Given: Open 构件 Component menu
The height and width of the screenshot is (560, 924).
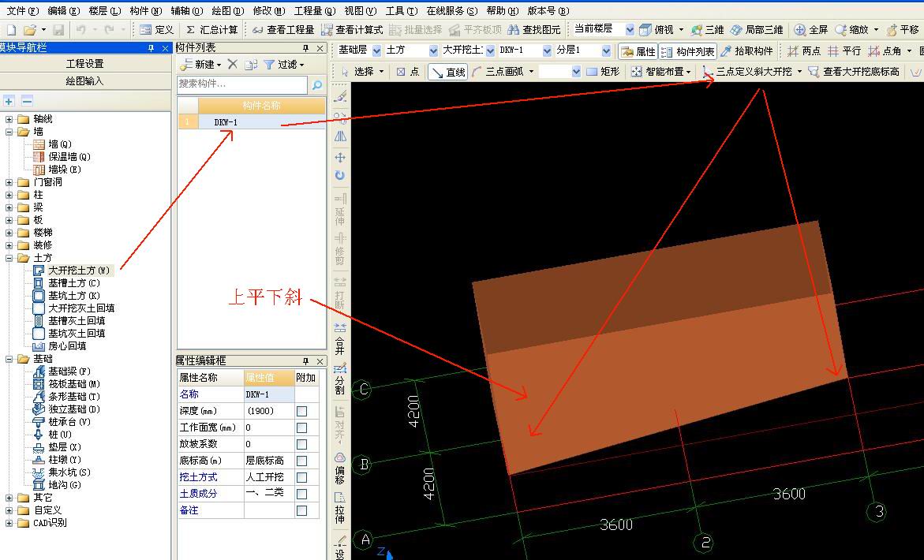Looking at the screenshot, I should [145, 10].
